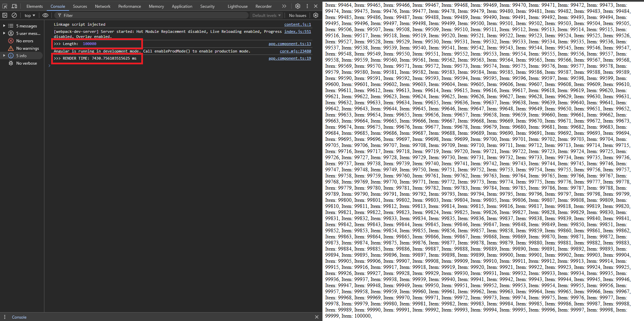Show more tabs with the double chevron
The height and width of the screenshot is (321, 644).
click(x=284, y=6)
